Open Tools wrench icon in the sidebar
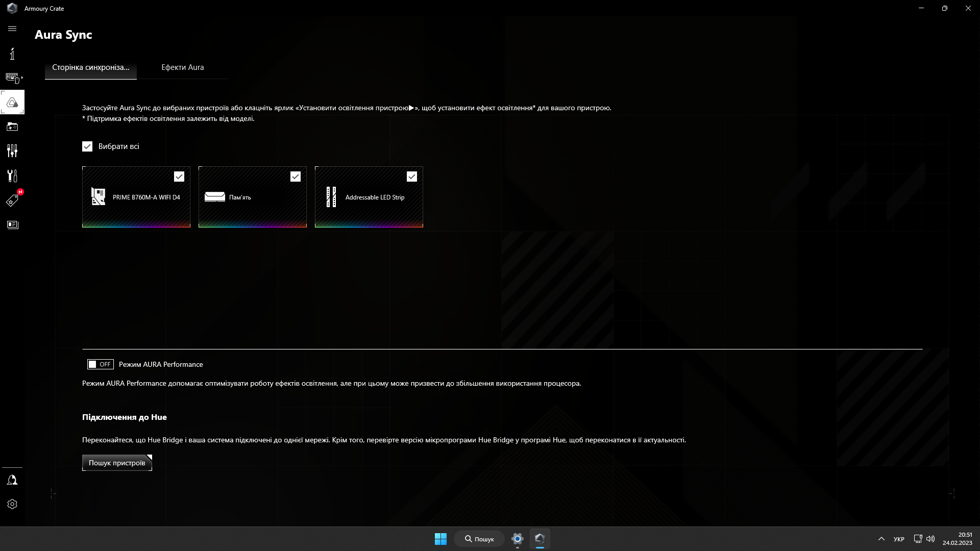This screenshot has width=980, height=551. 12,176
